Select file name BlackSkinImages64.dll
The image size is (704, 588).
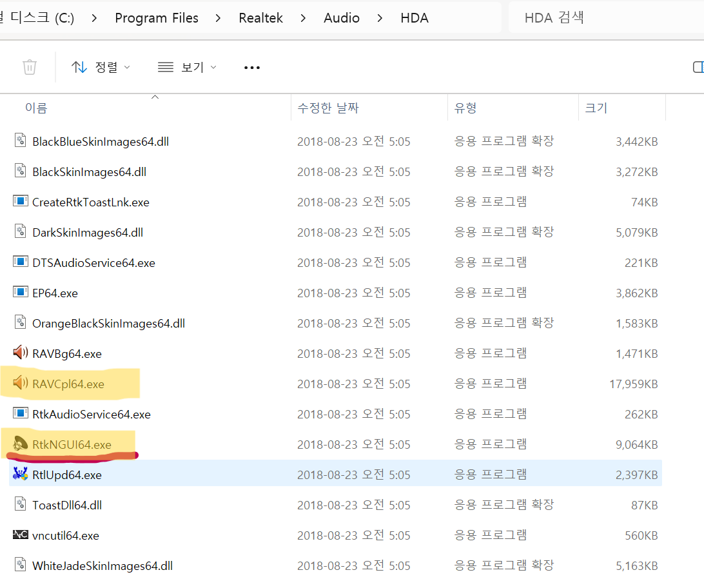tap(90, 172)
